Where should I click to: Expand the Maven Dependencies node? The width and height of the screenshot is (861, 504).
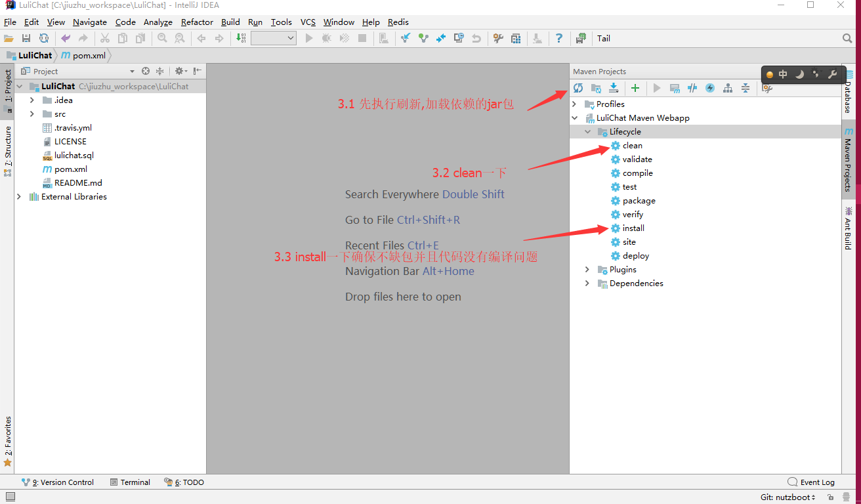(588, 283)
